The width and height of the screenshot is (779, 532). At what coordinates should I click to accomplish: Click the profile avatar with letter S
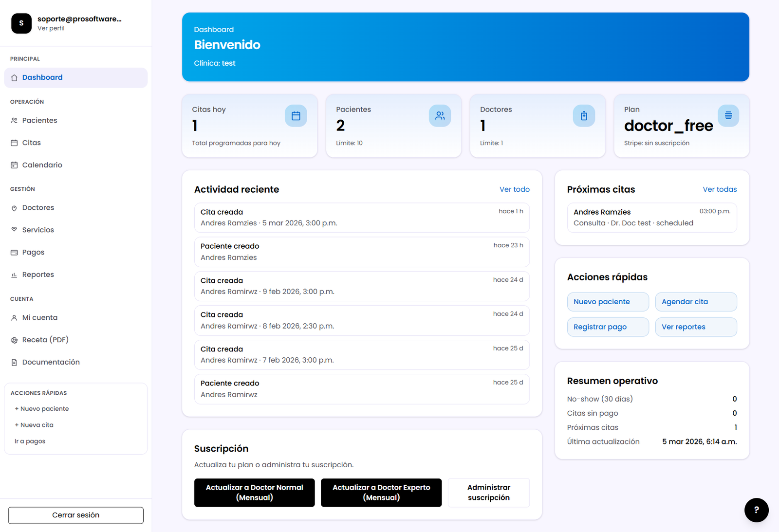point(21,23)
